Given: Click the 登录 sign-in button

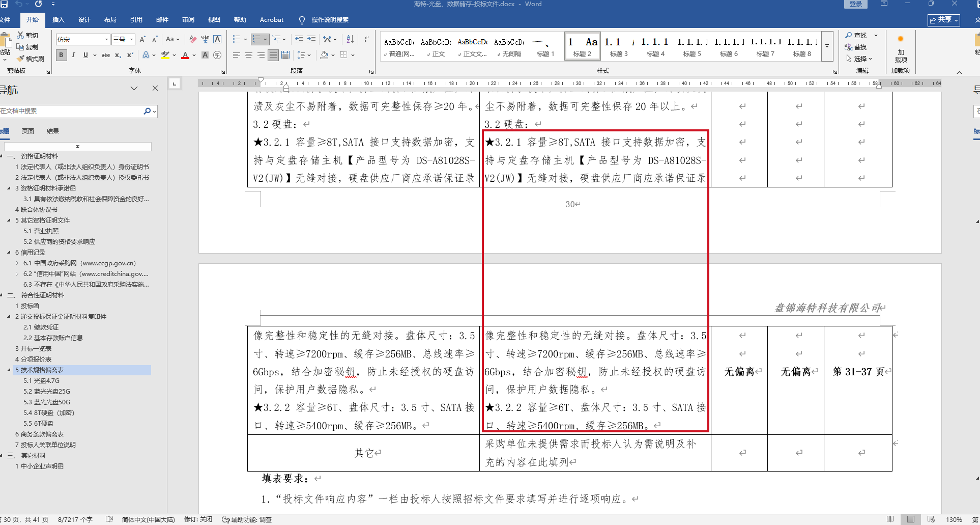Looking at the screenshot, I should 856,4.
